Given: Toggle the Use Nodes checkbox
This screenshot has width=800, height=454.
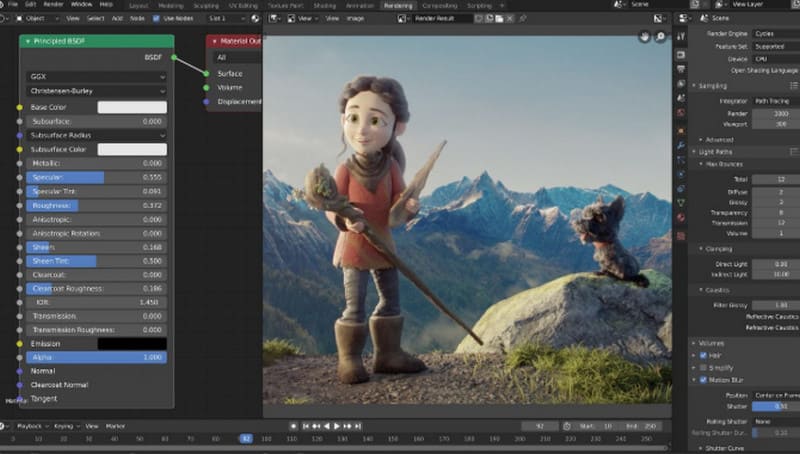Looking at the screenshot, I should coord(156,18).
